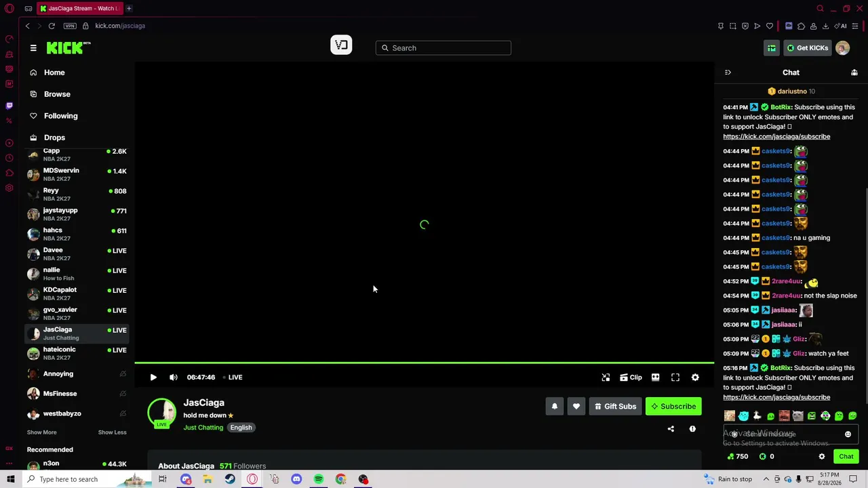Select Capp channel in sidebar
The height and width of the screenshot is (488, 868).
click(x=77, y=155)
